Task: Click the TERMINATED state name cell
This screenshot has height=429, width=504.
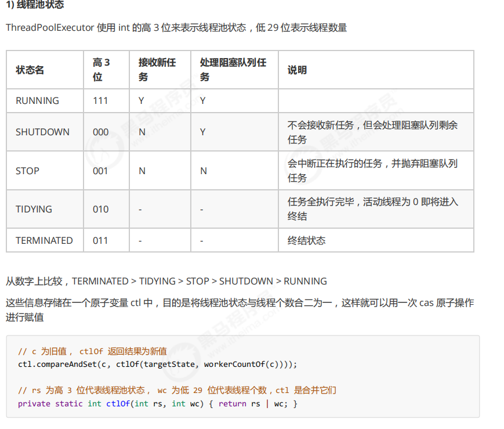Action: (x=44, y=240)
